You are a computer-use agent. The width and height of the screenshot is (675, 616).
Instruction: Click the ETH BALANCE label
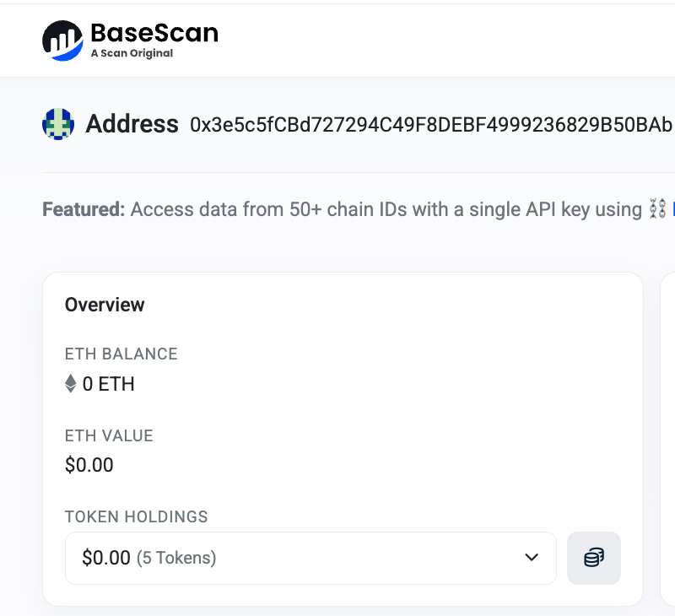pyautogui.click(x=121, y=354)
